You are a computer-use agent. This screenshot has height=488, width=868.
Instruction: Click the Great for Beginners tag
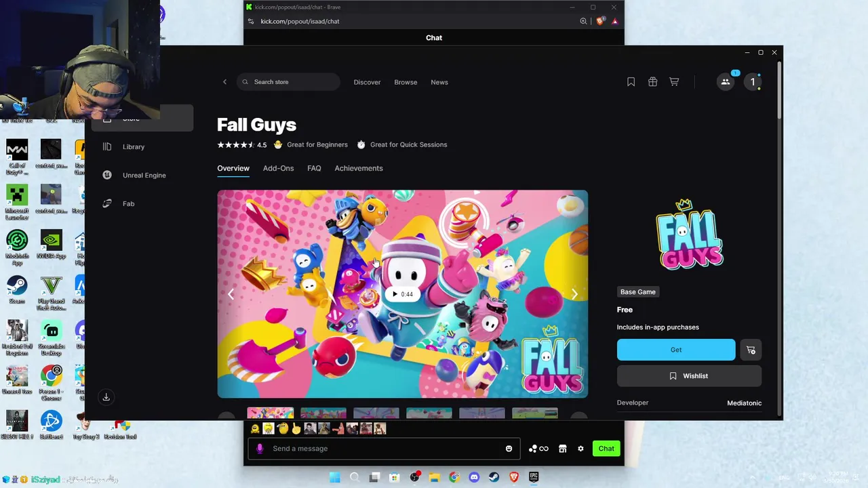coord(311,144)
